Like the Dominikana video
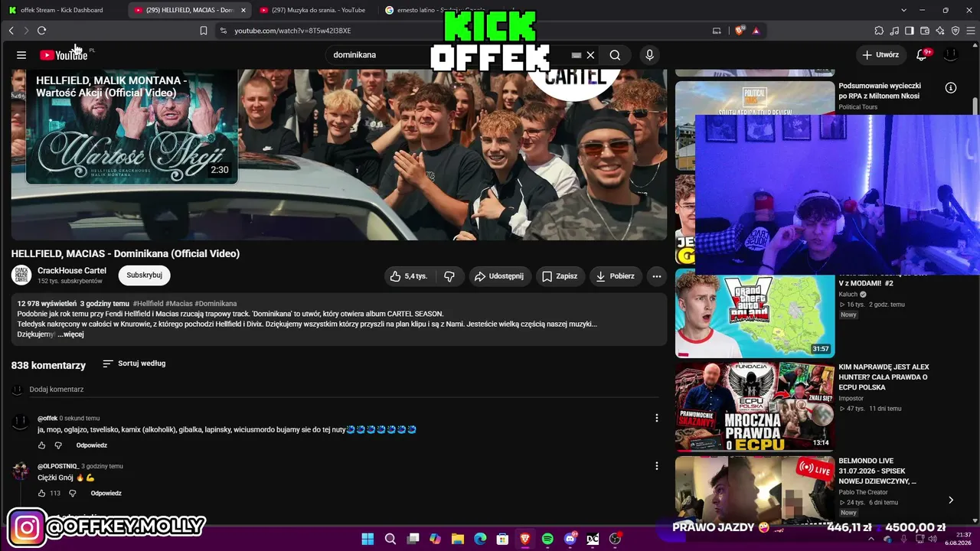Viewport: 980px width, 551px height. [x=409, y=276]
